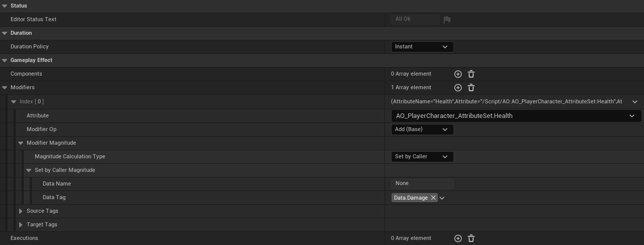The height and width of the screenshot is (245, 644).
Task: Collapse the Index [0] entry
Action: pos(14,102)
